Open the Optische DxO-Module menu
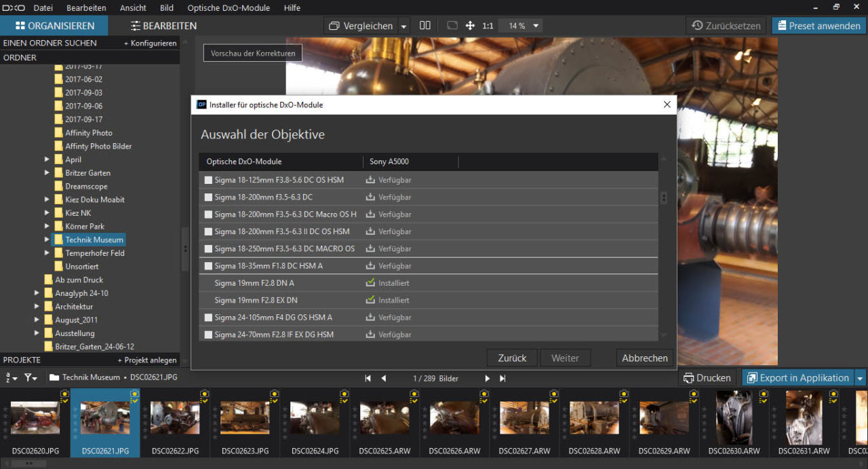Image resolution: width=868 pixels, height=469 pixels. pyautogui.click(x=229, y=7)
